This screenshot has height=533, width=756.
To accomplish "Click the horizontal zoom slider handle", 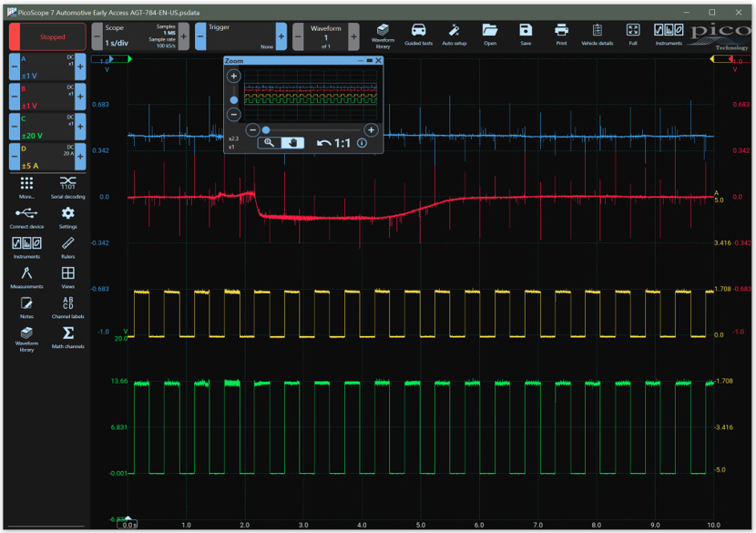I will [266, 130].
